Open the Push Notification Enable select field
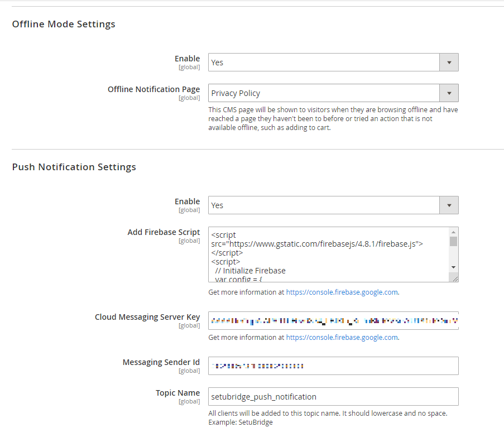Screen dimensions: 504x442 (324, 205)
